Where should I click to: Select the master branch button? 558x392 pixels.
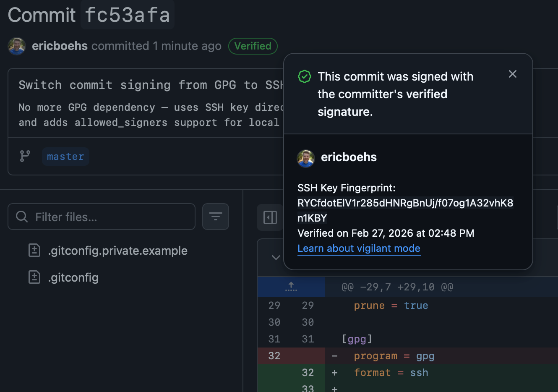[65, 156]
